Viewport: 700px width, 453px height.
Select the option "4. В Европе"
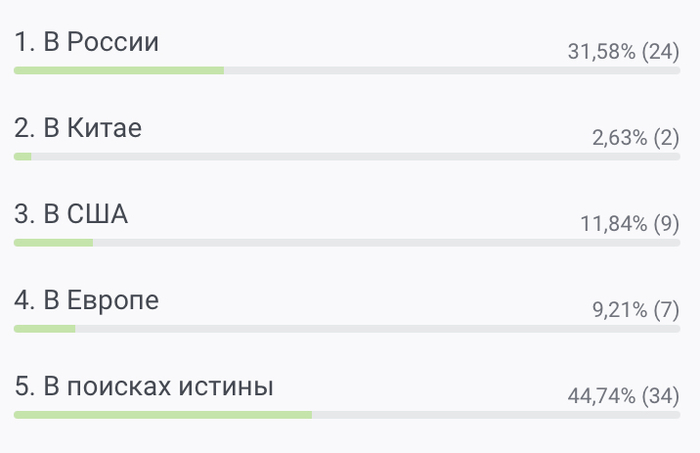[87, 300]
